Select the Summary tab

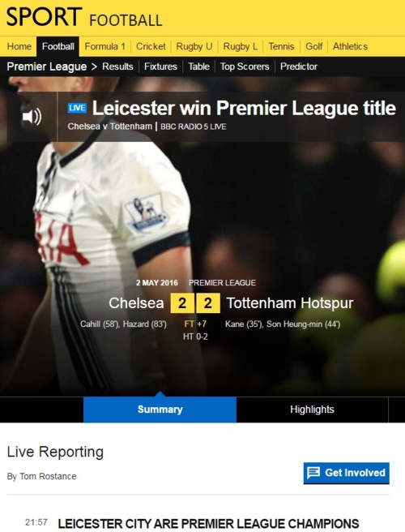pos(160,410)
